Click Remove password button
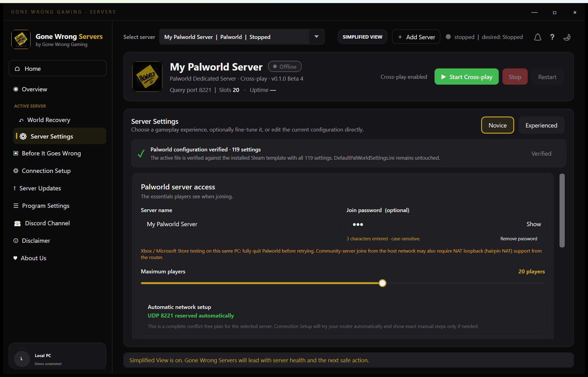Image resolution: width=588 pixels, height=377 pixels. (x=518, y=238)
